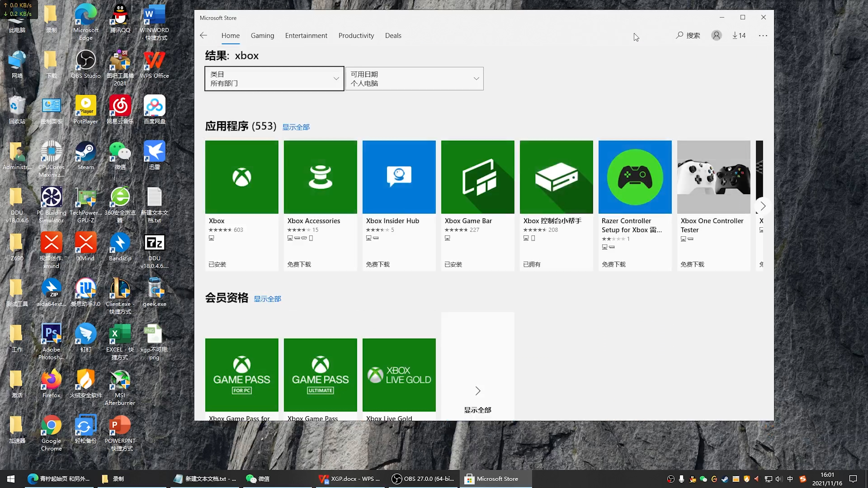Open Xbox Insider Hub tile
868x488 pixels.
[399, 205]
